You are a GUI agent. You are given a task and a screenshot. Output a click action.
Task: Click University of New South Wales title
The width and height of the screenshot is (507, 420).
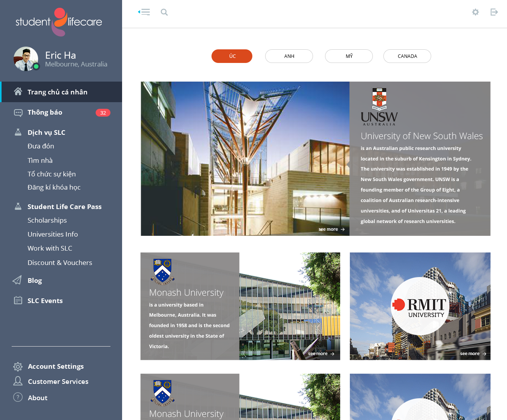421,136
